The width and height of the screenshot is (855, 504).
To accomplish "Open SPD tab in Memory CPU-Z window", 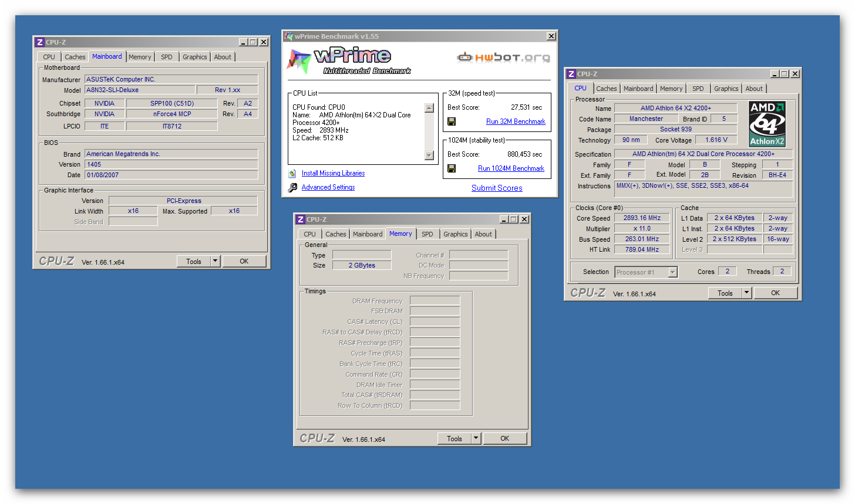I will (427, 234).
